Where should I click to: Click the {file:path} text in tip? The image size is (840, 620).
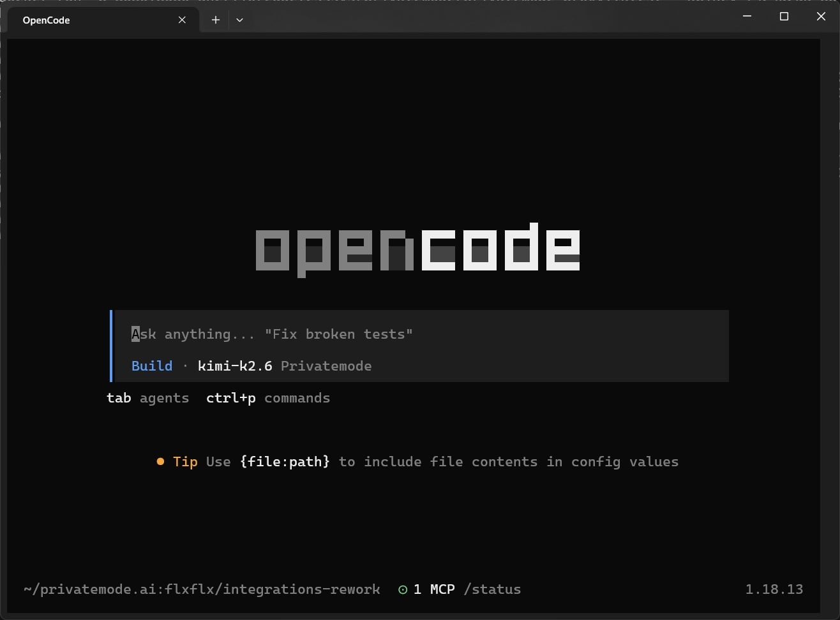(285, 462)
